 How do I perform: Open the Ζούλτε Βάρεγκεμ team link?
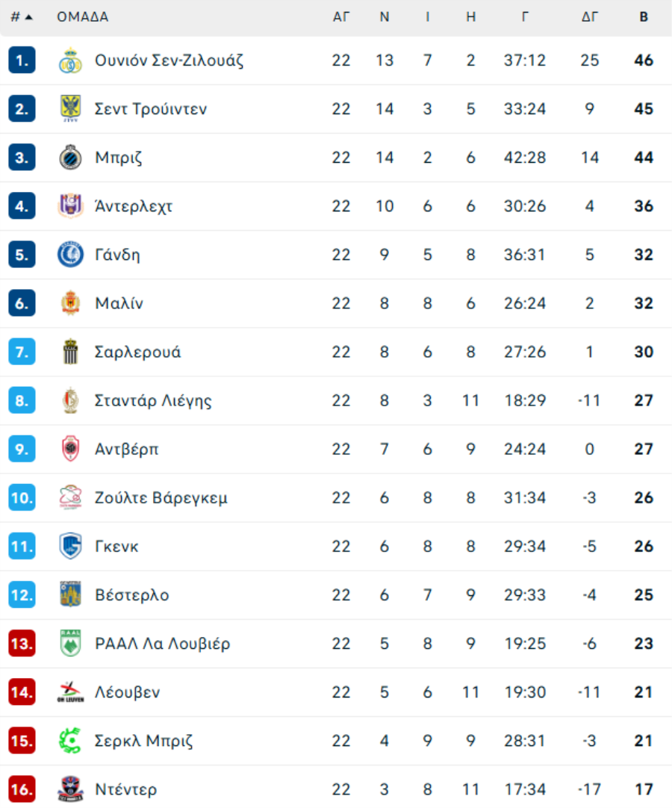(x=161, y=498)
